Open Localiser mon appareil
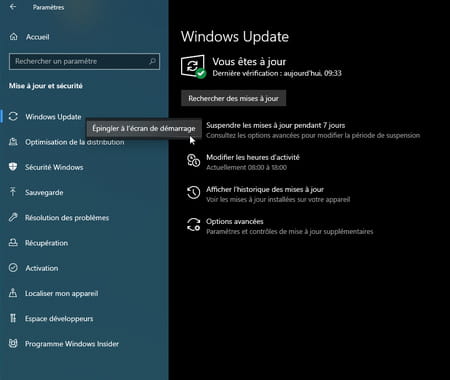This screenshot has height=380, width=450. (61, 294)
